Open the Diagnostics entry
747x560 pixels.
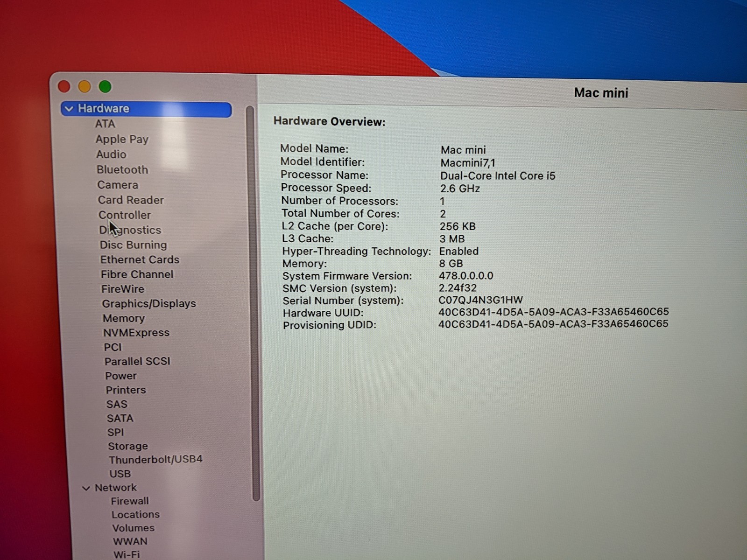tap(130, 230)
